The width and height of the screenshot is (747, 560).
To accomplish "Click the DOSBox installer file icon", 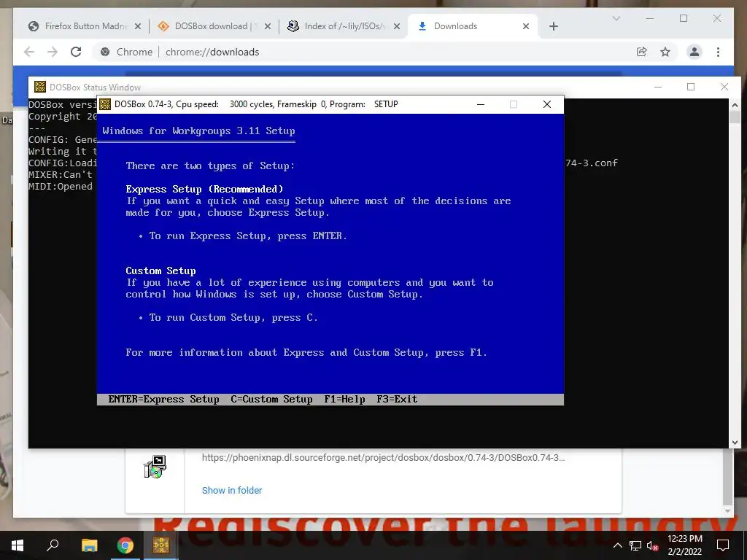I will pos(155,467).
